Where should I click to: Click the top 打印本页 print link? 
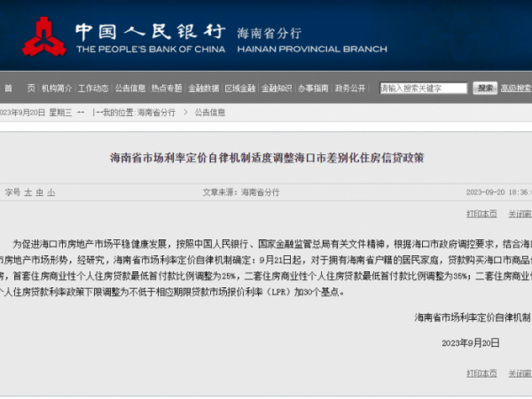tap(481, 214)
